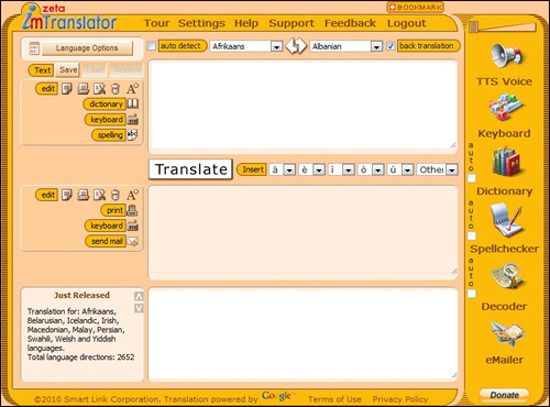Toggle the auto checkbox above Decoder
This screenshot has width=550, height=407.
pyautogui.click(x=472, y=293)
